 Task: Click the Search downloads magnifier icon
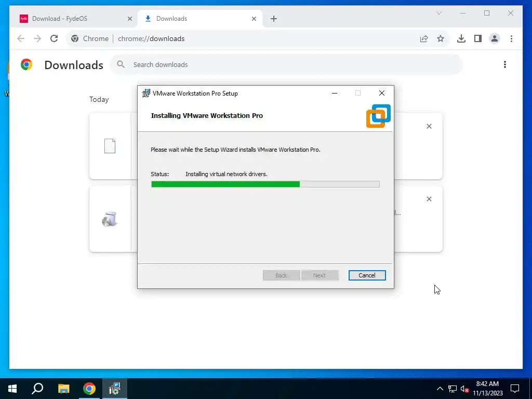pos(121,64)
